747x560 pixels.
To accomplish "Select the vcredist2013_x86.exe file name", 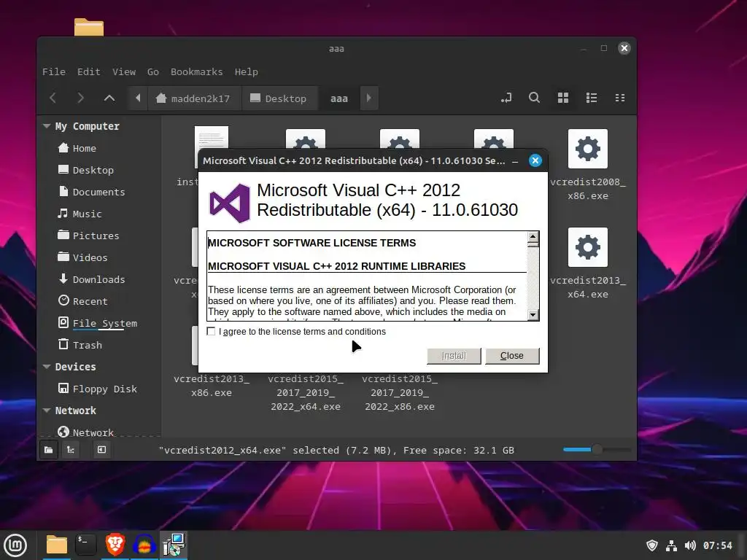I will 212,386.
